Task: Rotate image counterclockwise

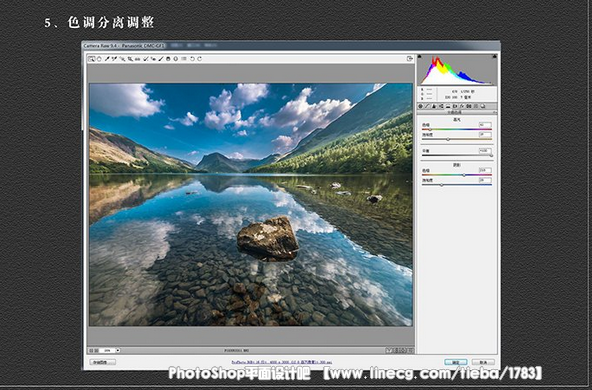Action: point(192,59)
